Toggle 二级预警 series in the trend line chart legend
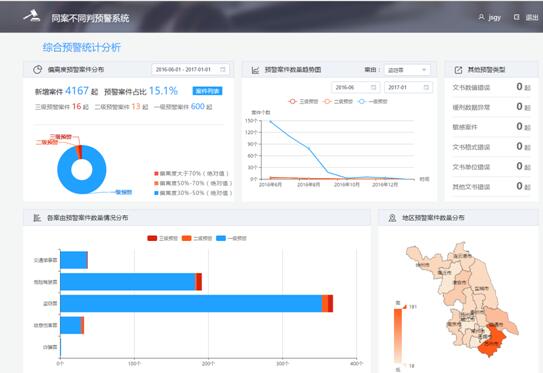 pyautogui.click(x=337, y=101)
